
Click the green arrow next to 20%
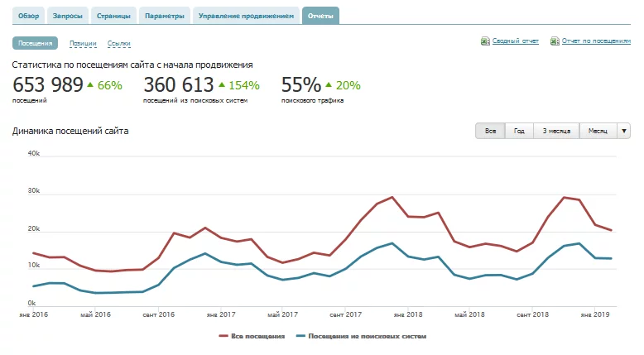329,84
